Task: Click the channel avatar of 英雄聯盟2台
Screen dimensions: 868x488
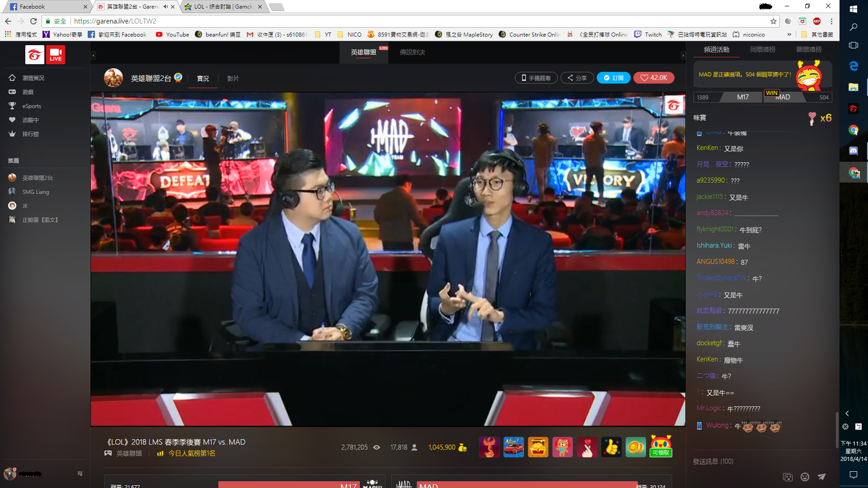Action: point(113,78)
